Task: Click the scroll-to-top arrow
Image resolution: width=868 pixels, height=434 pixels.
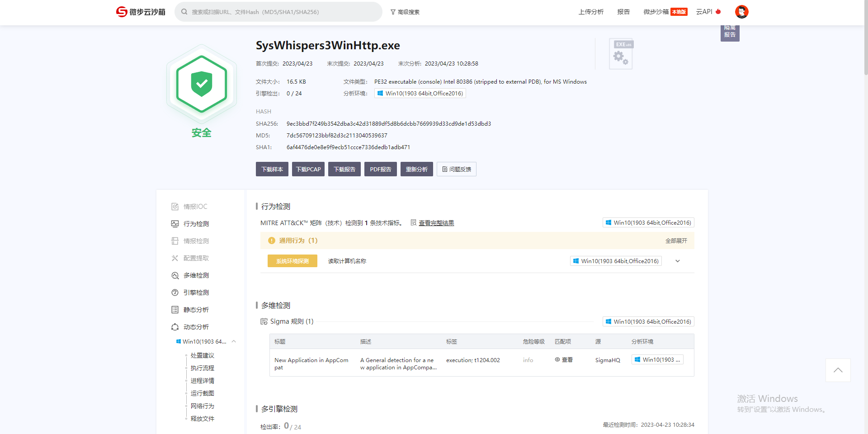Action: coord(838,370)
